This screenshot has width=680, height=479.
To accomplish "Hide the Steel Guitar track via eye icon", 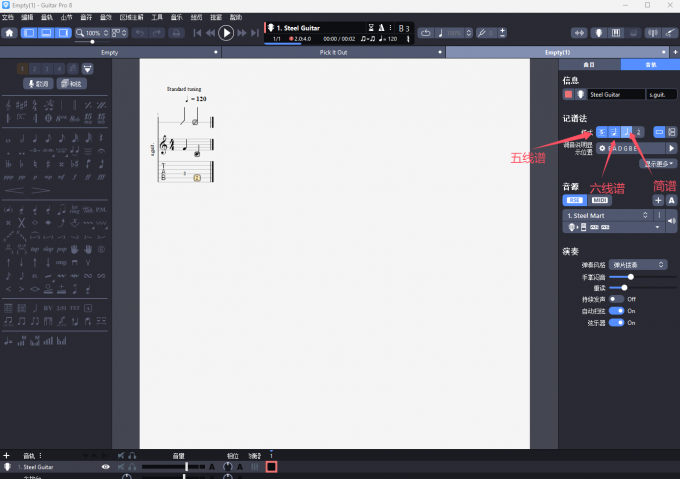I will click(x=105, y=467).
